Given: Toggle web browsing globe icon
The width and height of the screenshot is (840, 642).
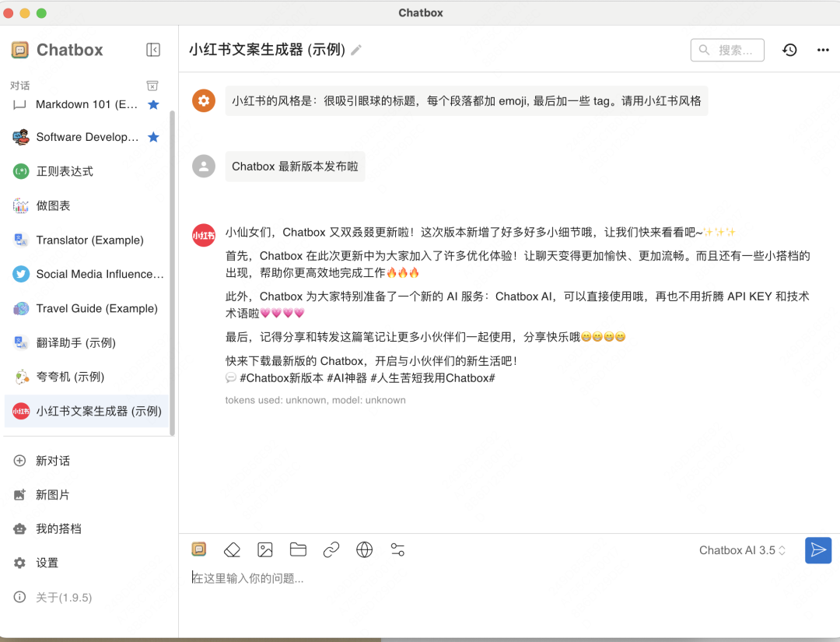Looking at the screenshot, I should tap(364, 550).
